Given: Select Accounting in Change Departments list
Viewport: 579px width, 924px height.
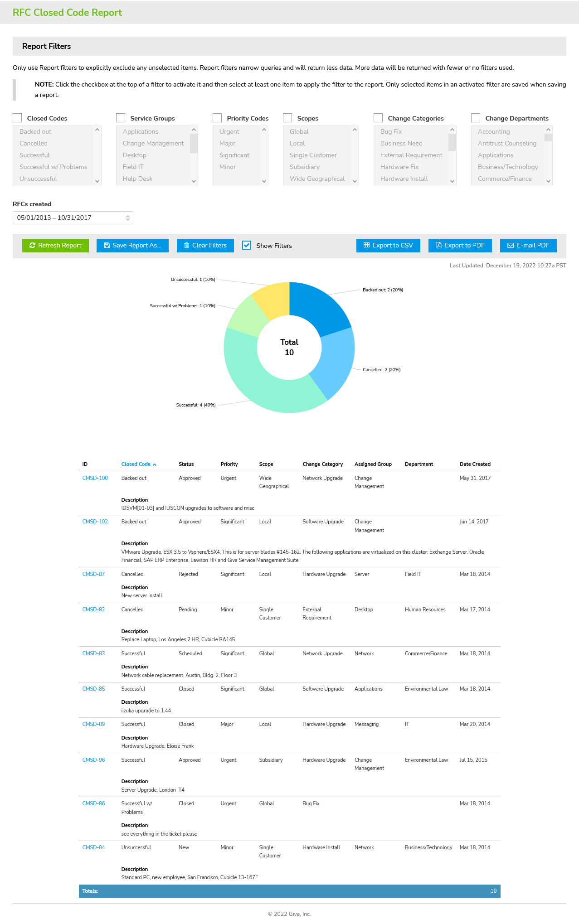Looking at the screenshot, I should (x=494, y=131).
